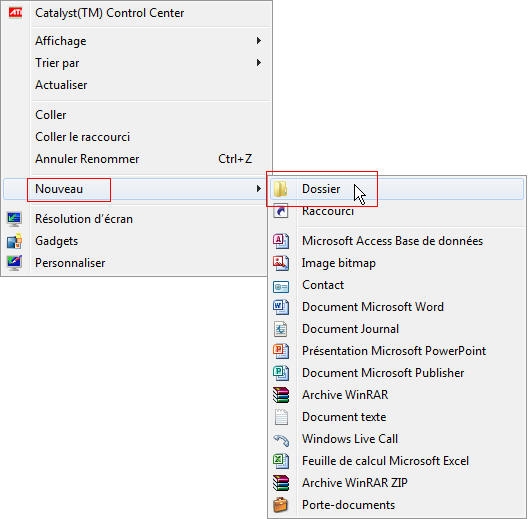Viewport: 528px width, 519px height.
Task: Click the PowerPoint presentation icon
Action: click(281, 351)
